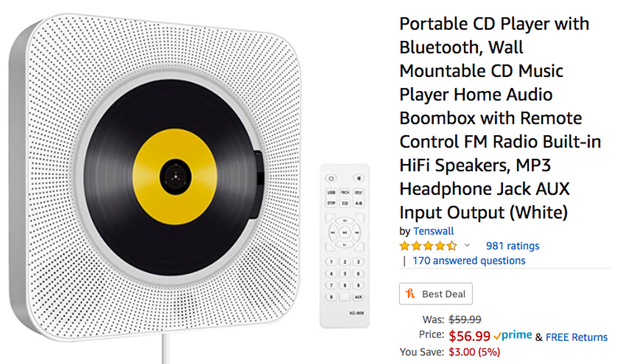Click the Honey logo in Best Deal button
Viewport: 628px width, 364px height.
point(411,294)
